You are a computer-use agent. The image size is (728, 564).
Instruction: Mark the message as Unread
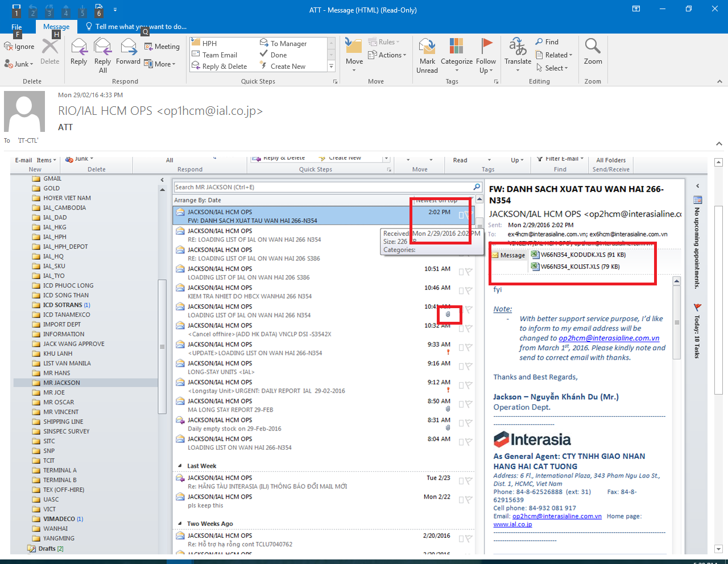427,56
